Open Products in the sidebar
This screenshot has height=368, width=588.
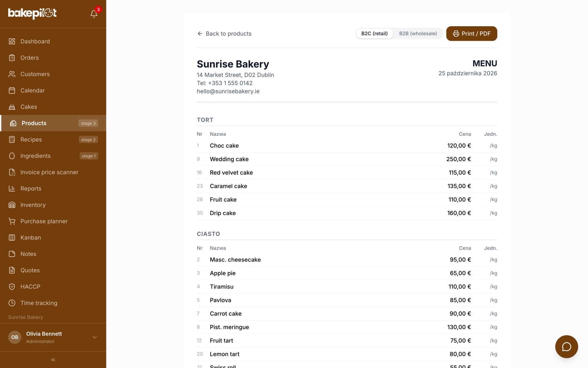coord(53,123)
